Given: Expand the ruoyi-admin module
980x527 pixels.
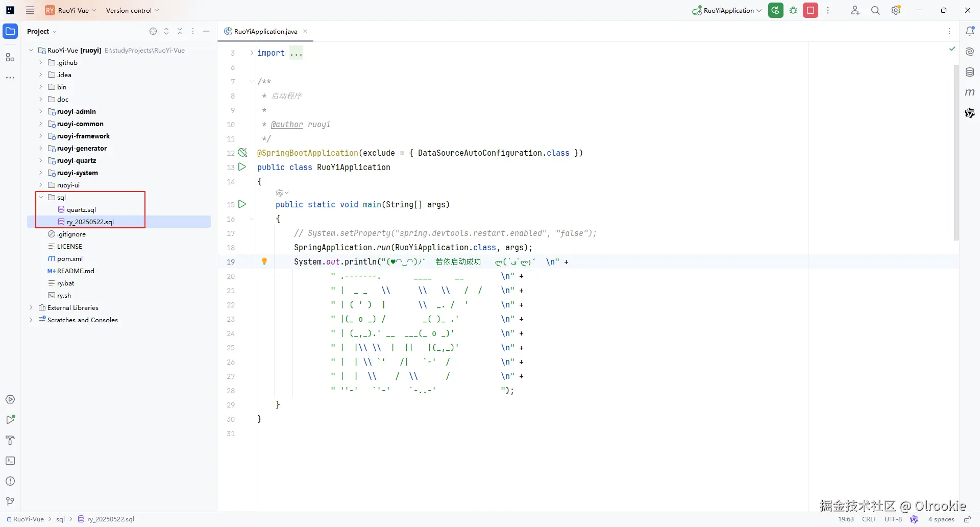Looking at the screenshot, I should tap(41, 111).
